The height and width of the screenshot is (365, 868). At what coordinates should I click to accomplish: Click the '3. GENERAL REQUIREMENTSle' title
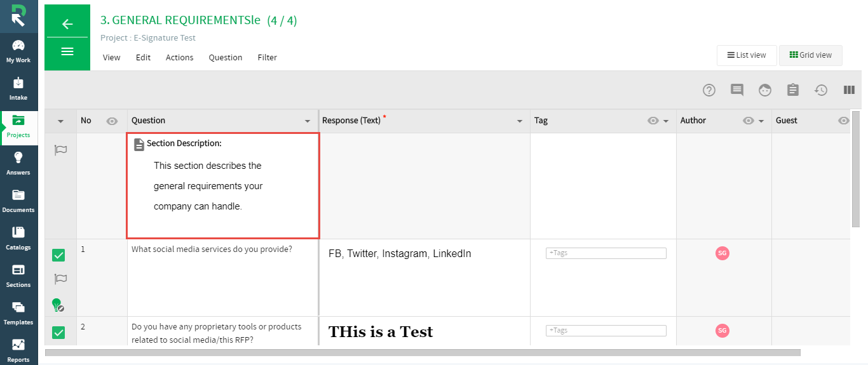(x=180, y=20)
